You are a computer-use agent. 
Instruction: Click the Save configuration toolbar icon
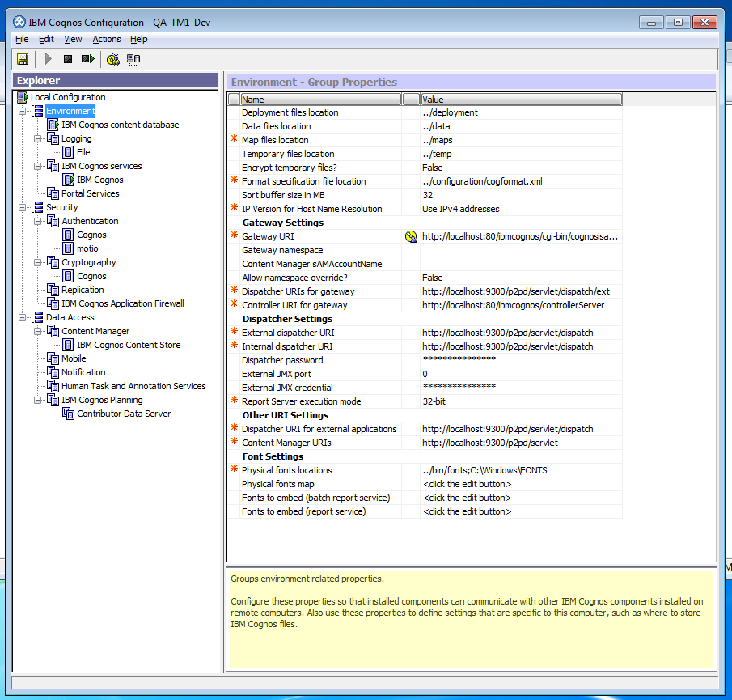pos(23,59)
